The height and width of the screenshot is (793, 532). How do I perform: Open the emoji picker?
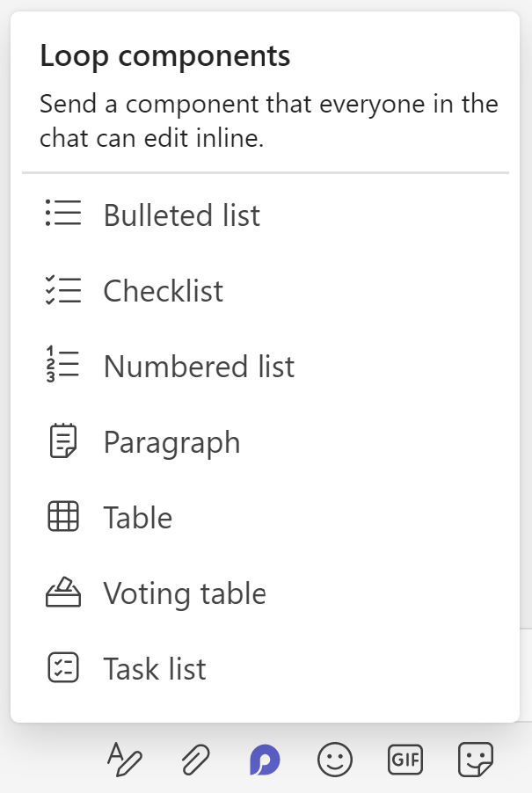pos(335,759)
